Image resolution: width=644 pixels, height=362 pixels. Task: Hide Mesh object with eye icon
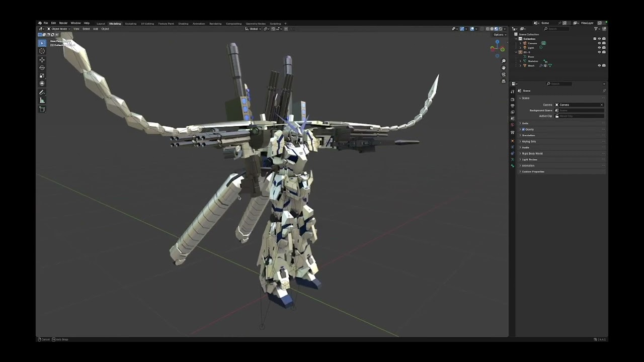tap(599, 65)
